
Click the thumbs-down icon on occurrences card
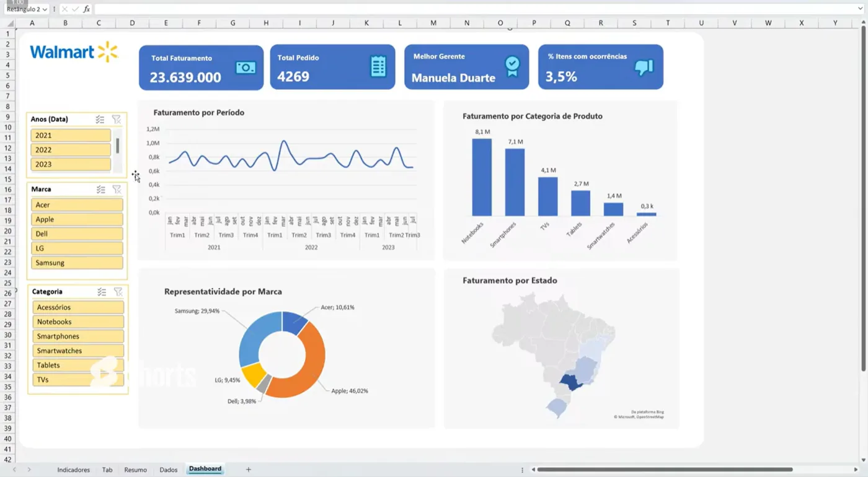(x=644, y=67)
